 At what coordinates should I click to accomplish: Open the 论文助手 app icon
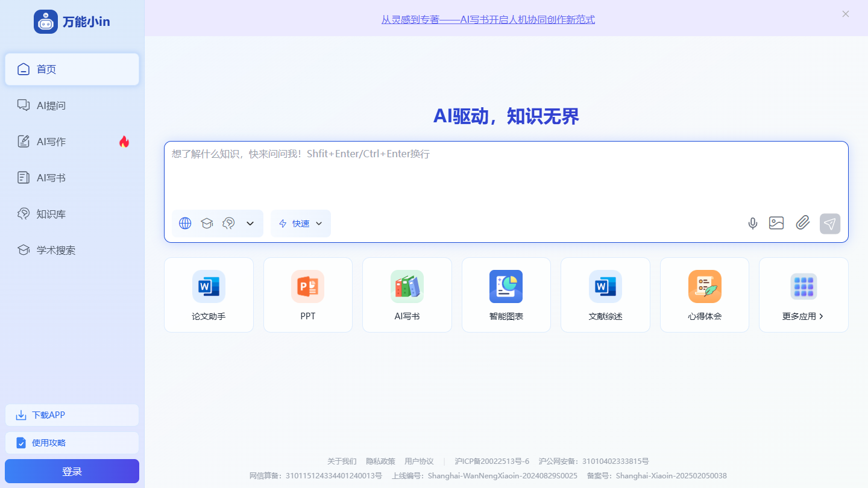click(209, 286)
